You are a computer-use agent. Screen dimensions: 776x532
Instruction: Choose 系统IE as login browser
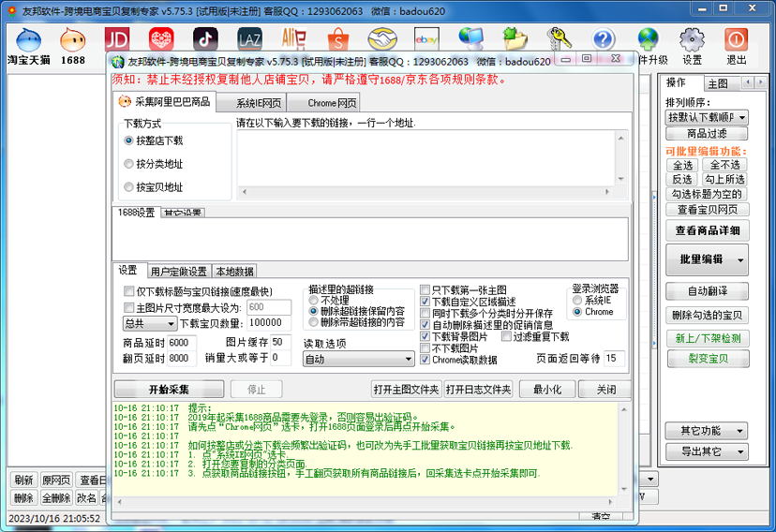pyautogui.click(x=577, y=301)
